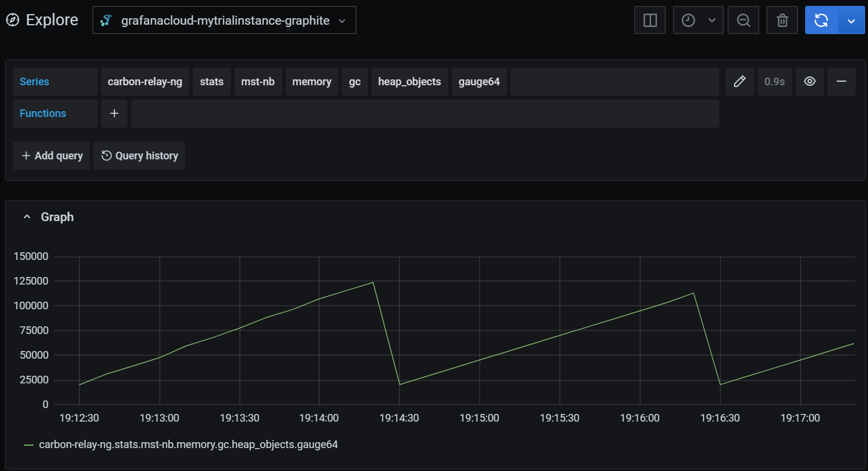The height and width of the screenshot is (471, 868).
Task: Open the run button dropdown chevron
Action: click(850, 19)
